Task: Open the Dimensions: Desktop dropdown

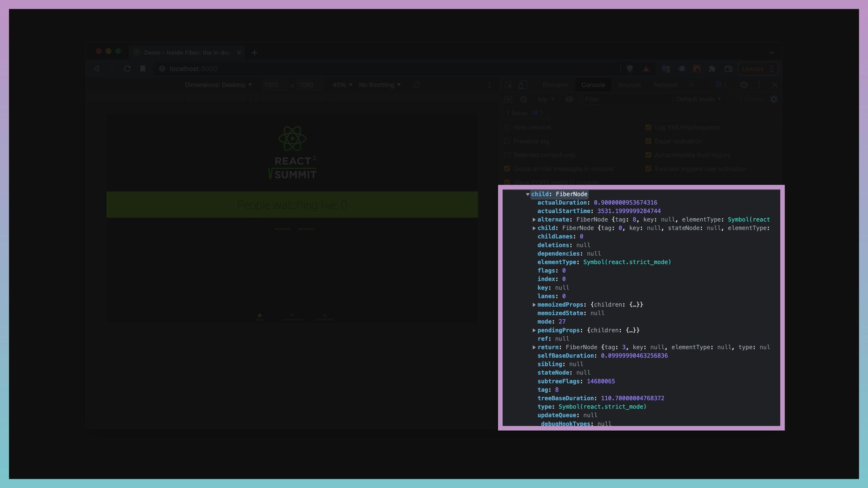Action: click(218, 85)
